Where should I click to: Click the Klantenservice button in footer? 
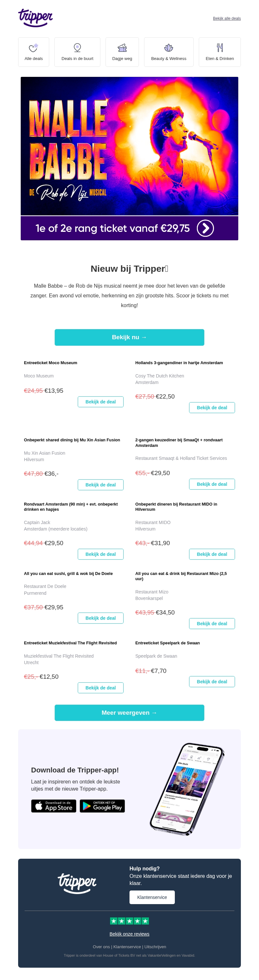click(x=152, y=897)
